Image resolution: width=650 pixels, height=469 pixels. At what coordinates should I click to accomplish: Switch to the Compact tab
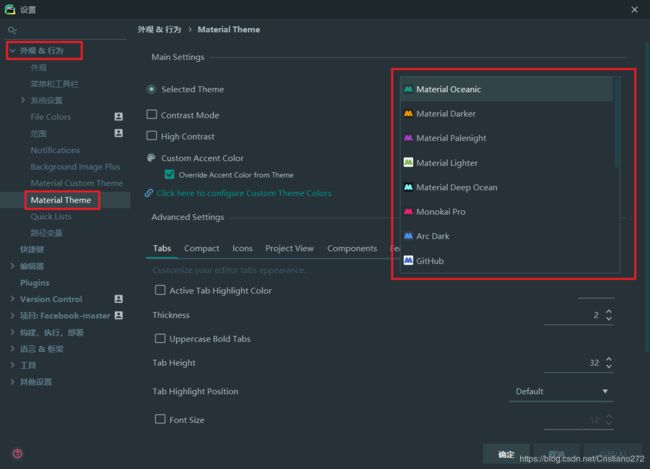[202, 248]
